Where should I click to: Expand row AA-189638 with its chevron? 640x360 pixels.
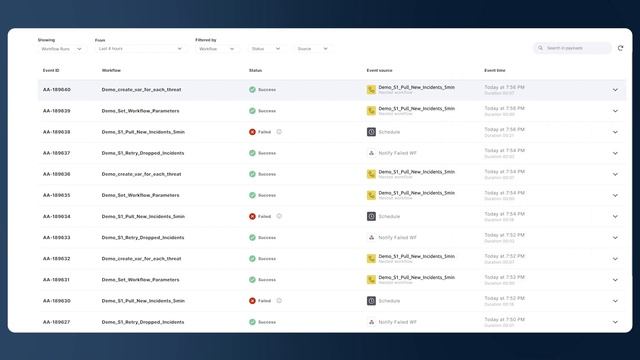click(615, 132)
